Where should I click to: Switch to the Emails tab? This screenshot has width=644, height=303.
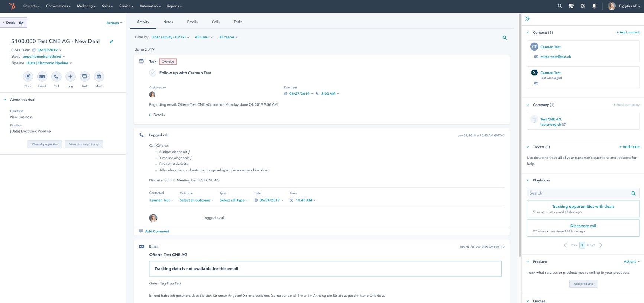(192, 22)
